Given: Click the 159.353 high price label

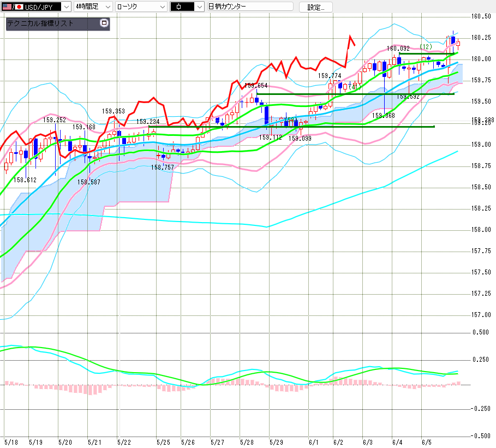Looking at the screenshot, I should pos(113,111).
